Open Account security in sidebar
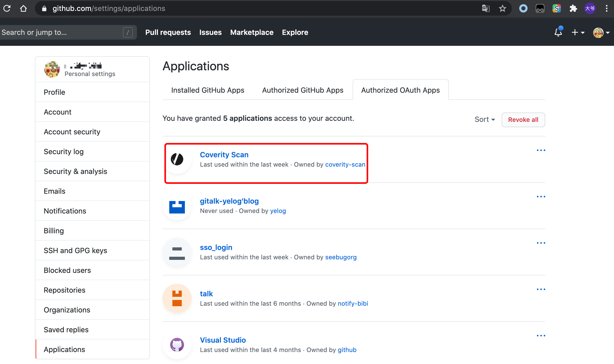The height and width of the screenshot is (364, 614). pos(92,132)
